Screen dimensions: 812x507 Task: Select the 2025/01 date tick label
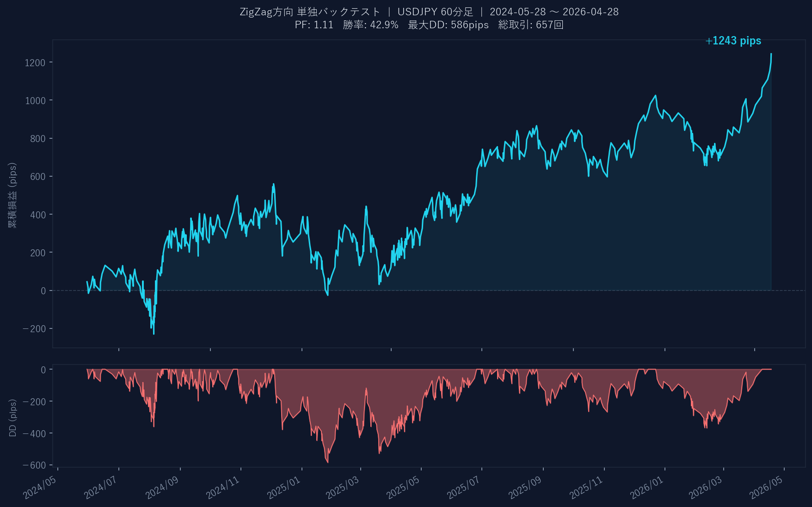point(284,487)
